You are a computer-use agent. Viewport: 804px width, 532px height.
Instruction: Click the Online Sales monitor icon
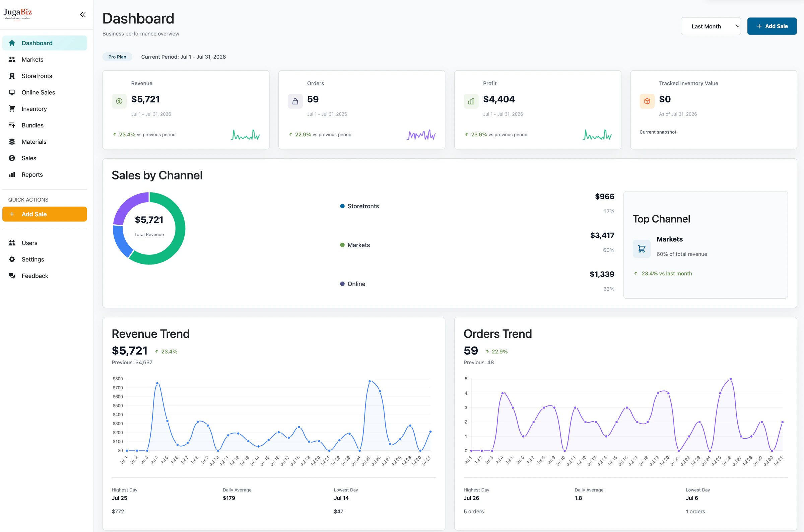pyautogui.click(x=12, y=92)
